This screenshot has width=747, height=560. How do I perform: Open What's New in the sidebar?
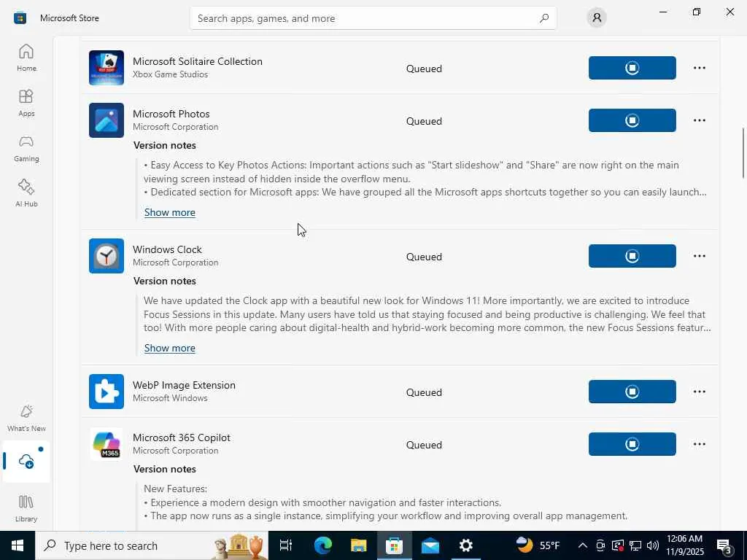point(26,418)
